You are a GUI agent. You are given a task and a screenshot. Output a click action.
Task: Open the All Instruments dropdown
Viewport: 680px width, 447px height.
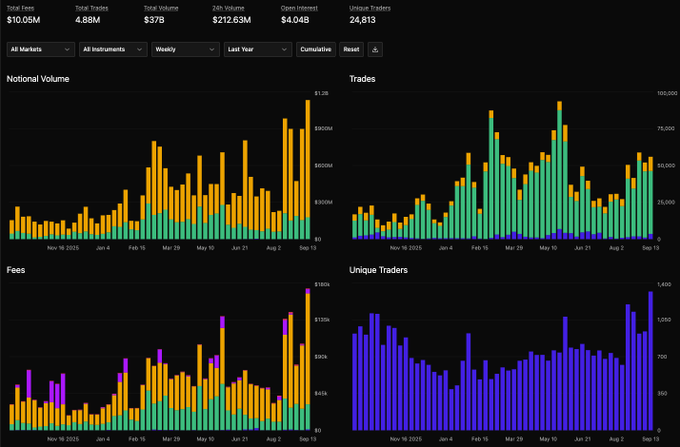pyautogui.click(x=113, y=49)
